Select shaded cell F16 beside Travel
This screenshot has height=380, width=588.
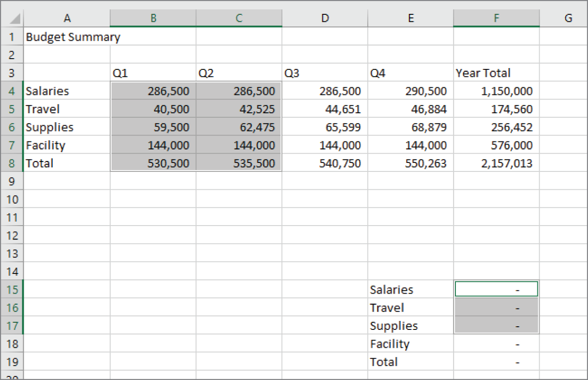pos(496,307)
